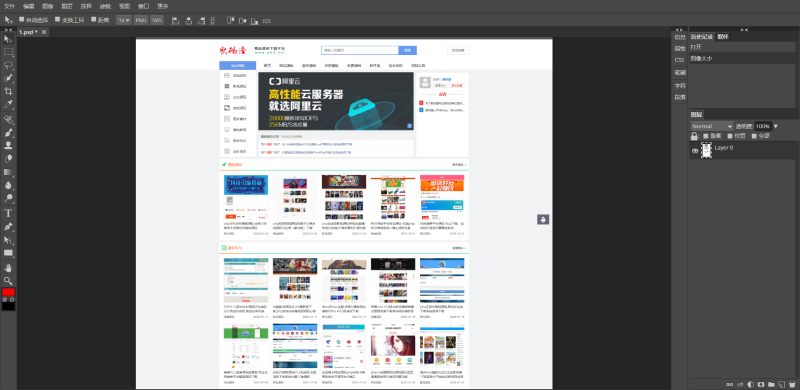The image size is (800, 390).
Task: Select the Type tool
Action: (8, 213)
